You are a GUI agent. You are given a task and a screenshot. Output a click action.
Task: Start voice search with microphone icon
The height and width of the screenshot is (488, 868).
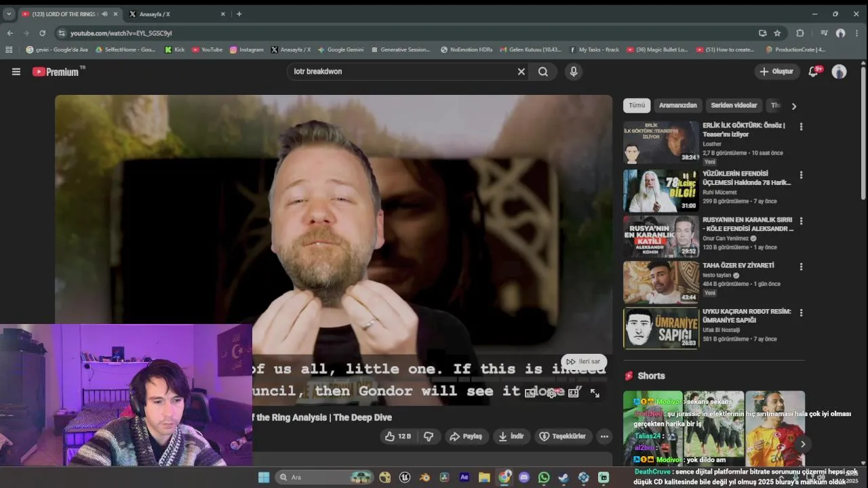pos(574,71)
